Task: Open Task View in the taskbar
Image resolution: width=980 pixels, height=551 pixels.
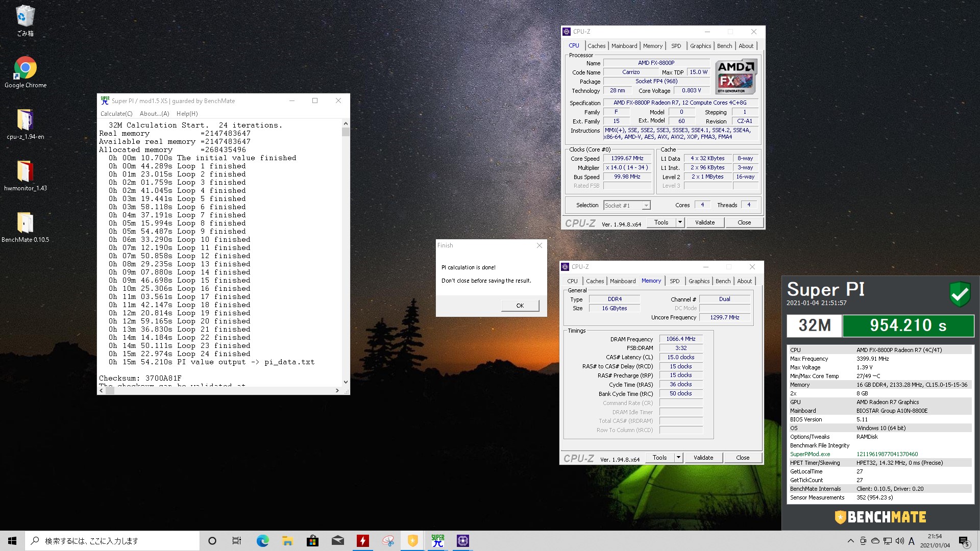Action: [x=237, y=541]
